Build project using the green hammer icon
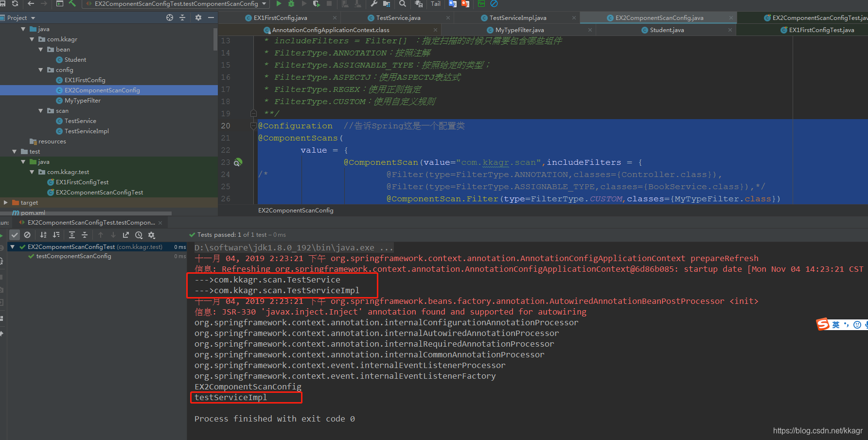Screen dimensions: 868x440 (72, 3)
